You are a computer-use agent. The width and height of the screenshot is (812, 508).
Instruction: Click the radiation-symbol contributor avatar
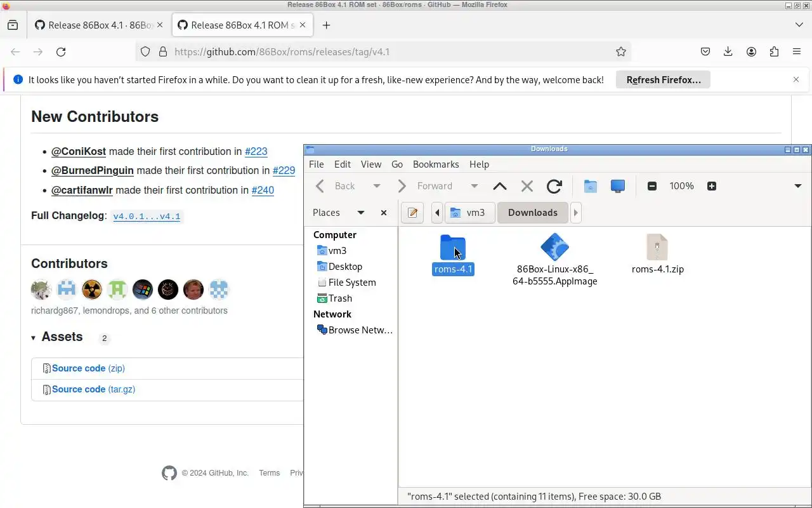pyautogui.click(x=92, y=290)
